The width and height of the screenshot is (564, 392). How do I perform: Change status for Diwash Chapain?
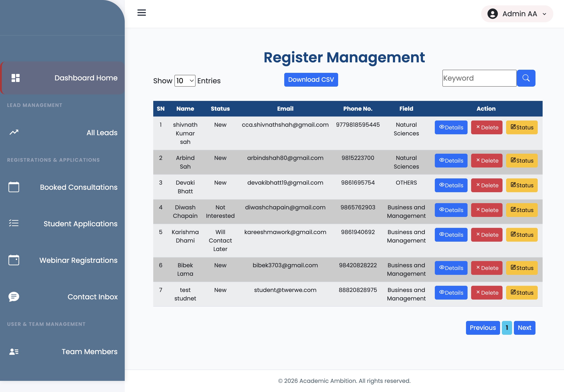point(522,210)
